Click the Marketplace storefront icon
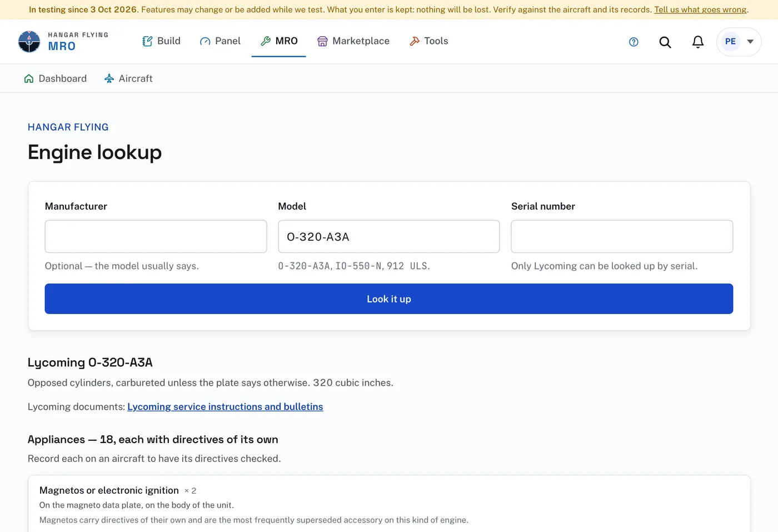The image size is (778, 532). (x=322, y=41)
